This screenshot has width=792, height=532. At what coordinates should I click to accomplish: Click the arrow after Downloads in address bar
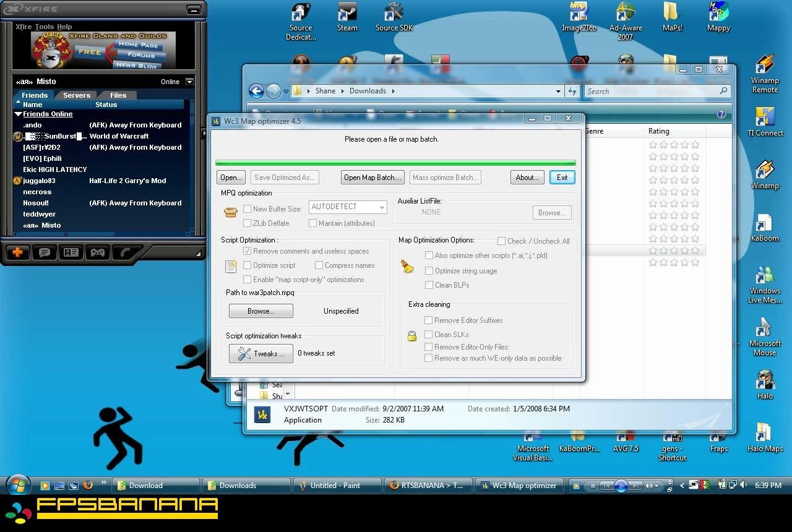[392, 91]
